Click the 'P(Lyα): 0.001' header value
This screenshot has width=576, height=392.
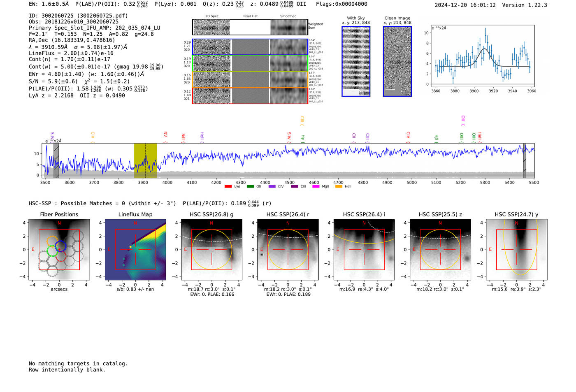[x=176, y=4]
